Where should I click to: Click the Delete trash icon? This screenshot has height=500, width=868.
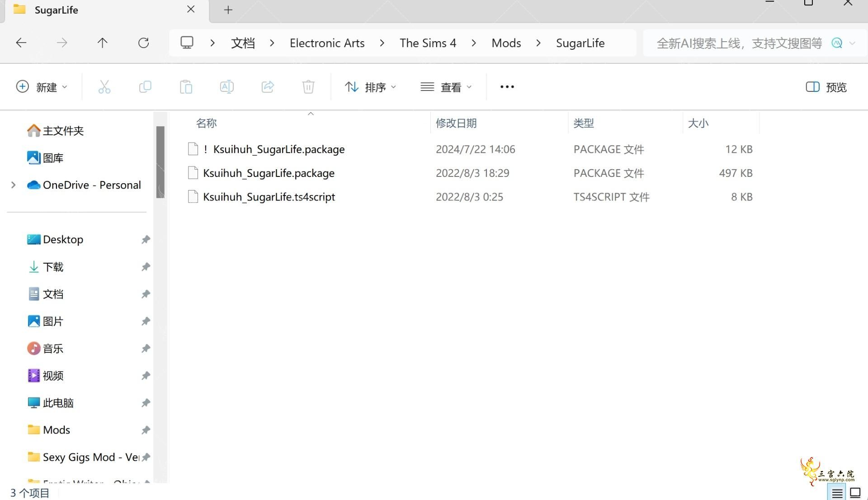coord(308,87)
